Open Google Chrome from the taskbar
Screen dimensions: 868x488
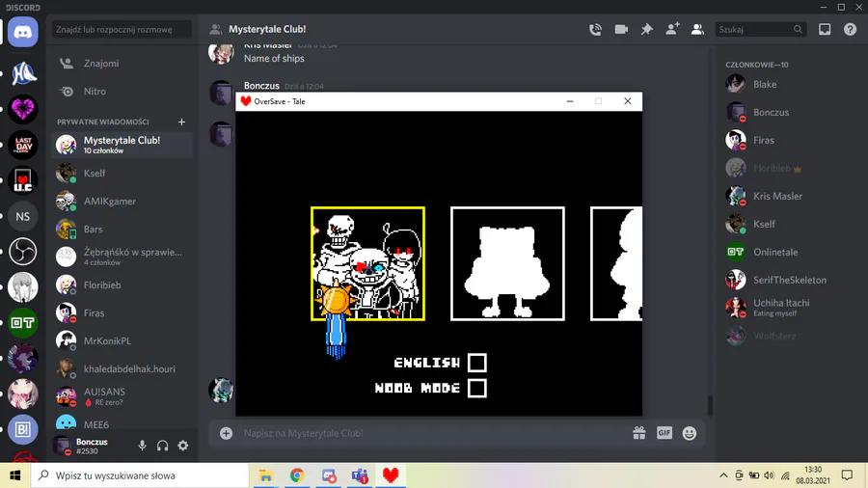click(x=297, y=475)
